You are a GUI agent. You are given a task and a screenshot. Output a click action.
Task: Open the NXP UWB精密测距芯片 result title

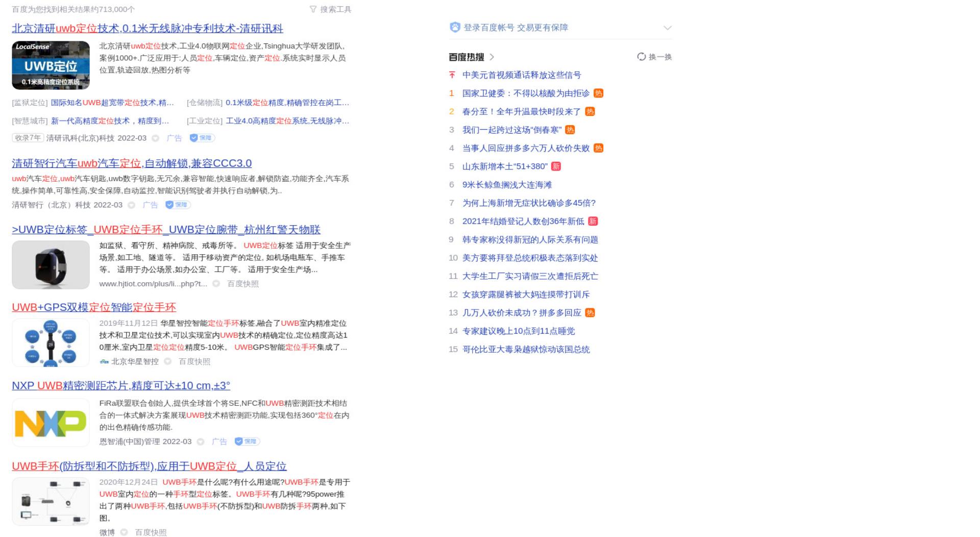(x=121, y=386)
